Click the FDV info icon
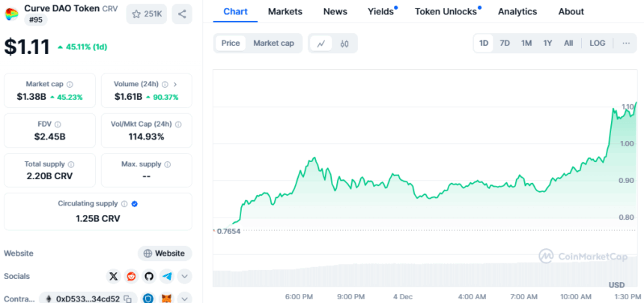This screenshot has width=644, height=303. pyautogui.click(x=58, y=124)
